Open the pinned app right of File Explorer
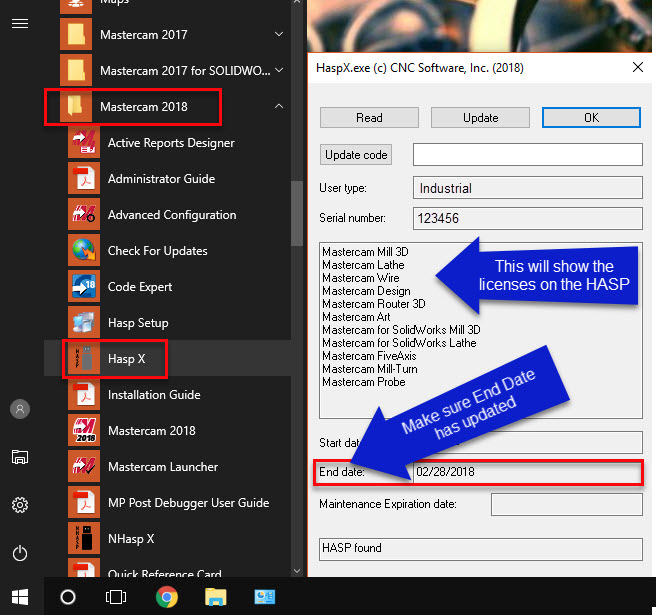 pos(265,597)
